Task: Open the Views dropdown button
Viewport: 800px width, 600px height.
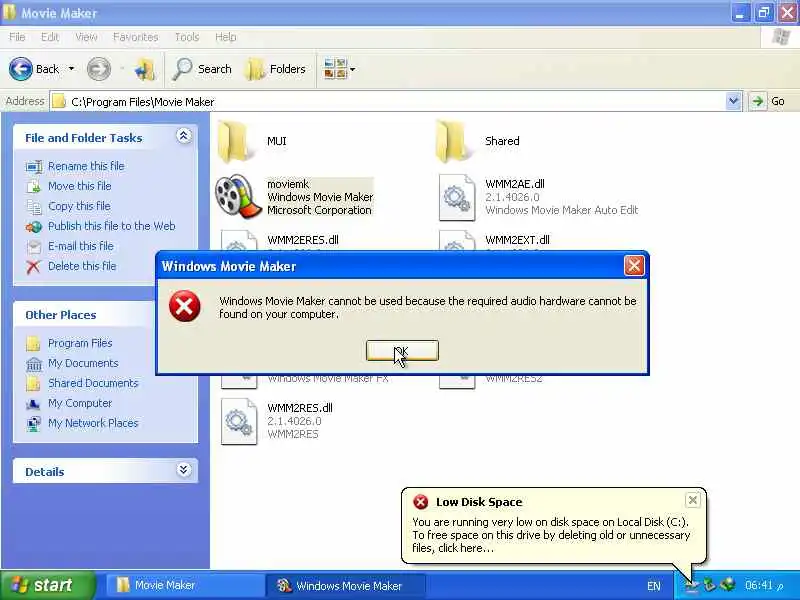Action: [339, 69]
